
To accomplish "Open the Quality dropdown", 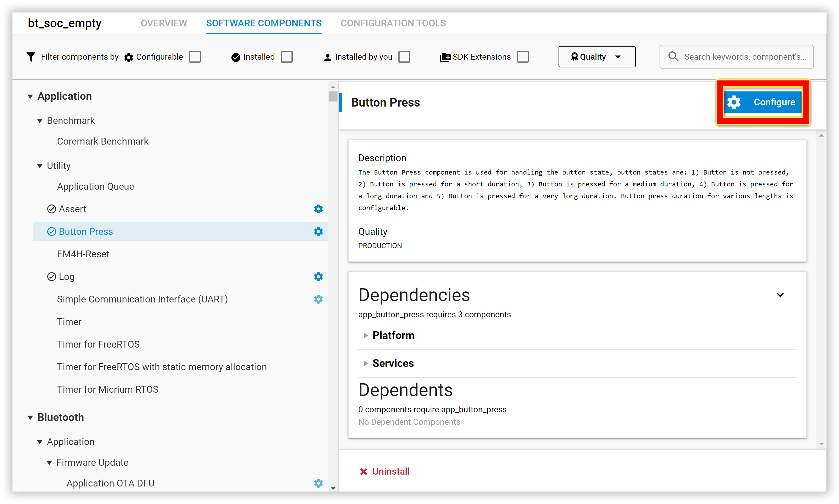I will tap(597, 57).
